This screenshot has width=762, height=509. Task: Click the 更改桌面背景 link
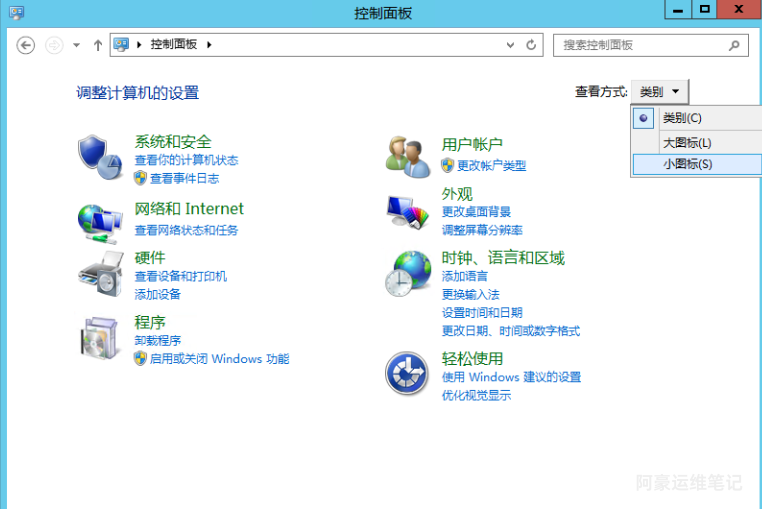point(476,211)
